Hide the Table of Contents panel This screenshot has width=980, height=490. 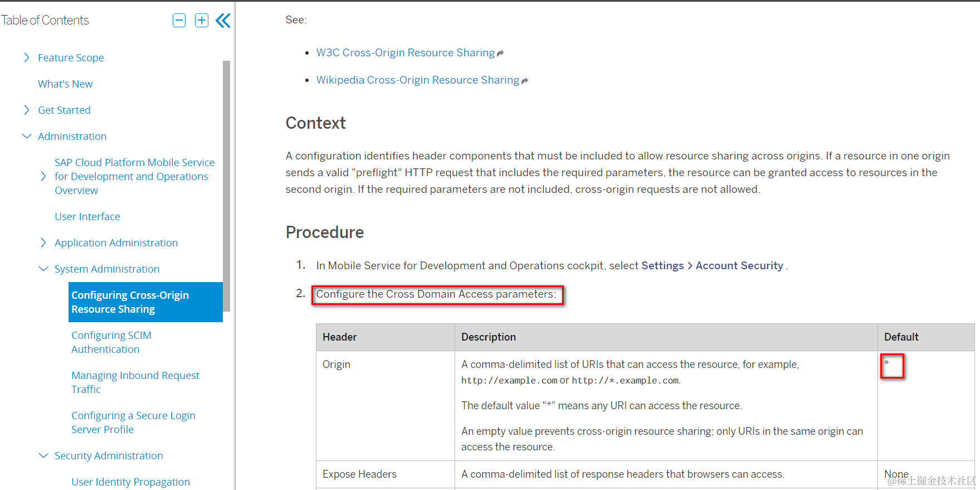coord(223,21)
